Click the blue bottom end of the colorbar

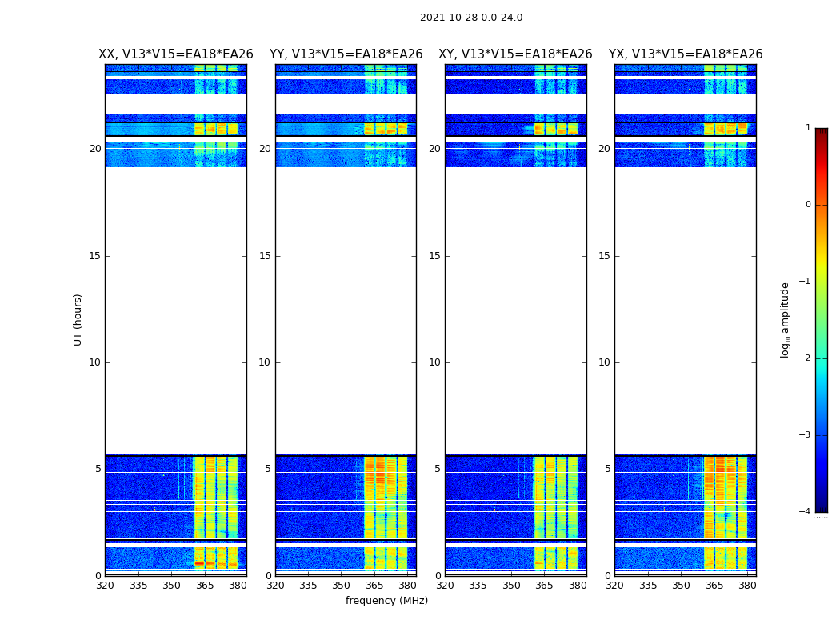pyautogui.click(x=822, y=507)
